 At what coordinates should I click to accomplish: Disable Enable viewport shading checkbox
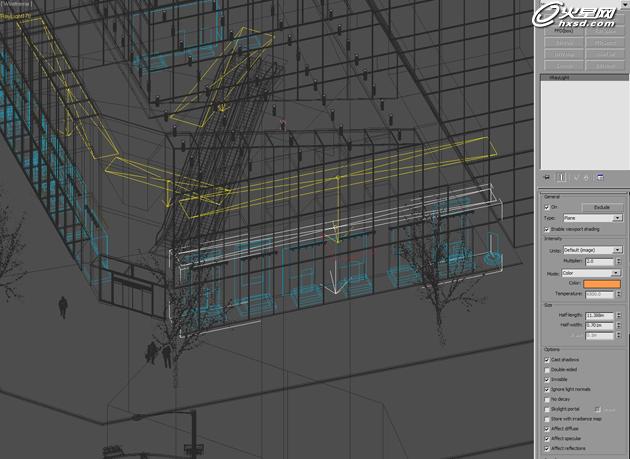547,229
